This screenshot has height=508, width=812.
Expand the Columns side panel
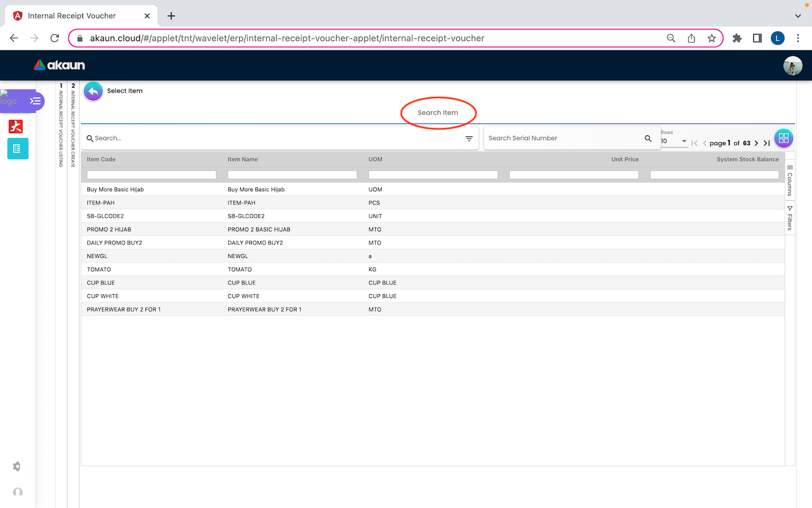point(789,180)
